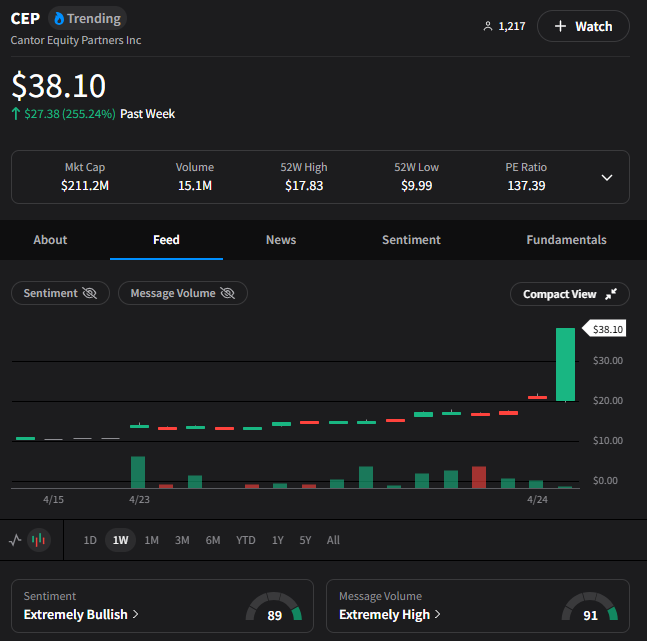
Task: Toggle Sentiment overlay visibility on chart
Action: pos(60,293)
